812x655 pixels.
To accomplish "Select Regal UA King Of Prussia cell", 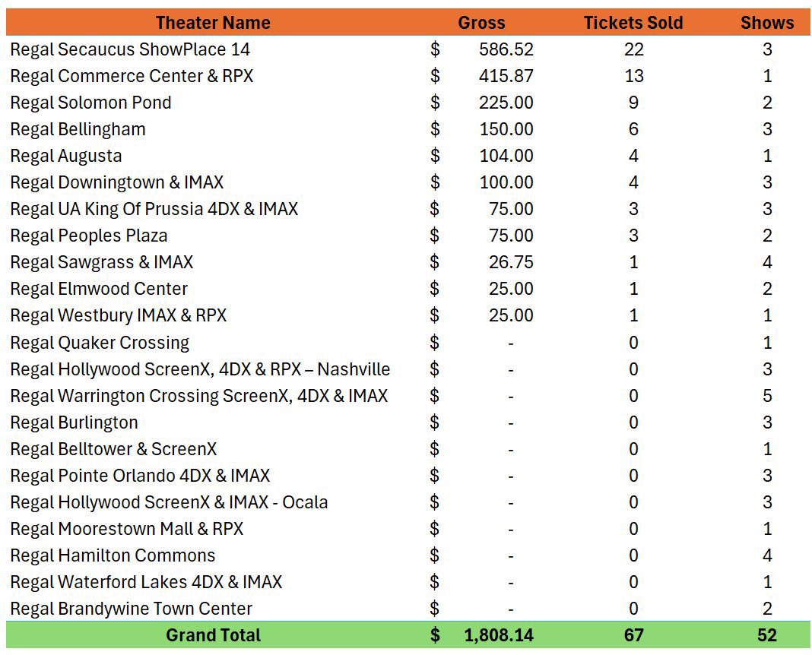I will point(154,209).
